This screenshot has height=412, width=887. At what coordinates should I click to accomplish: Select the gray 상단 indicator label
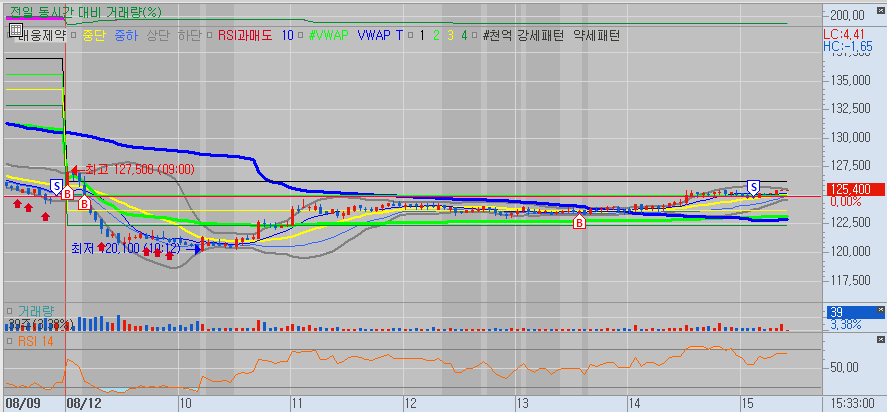pyautogui.click(x=158, y=36)
